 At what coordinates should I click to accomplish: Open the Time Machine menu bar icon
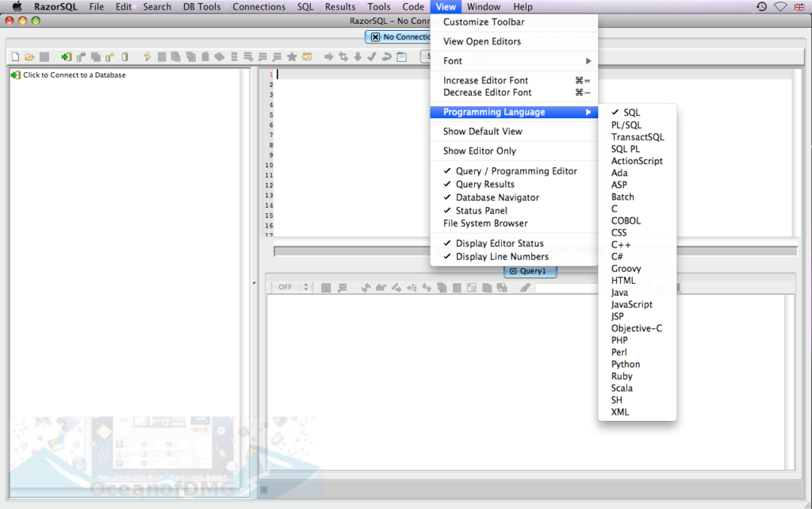click(x=761, y=6)
